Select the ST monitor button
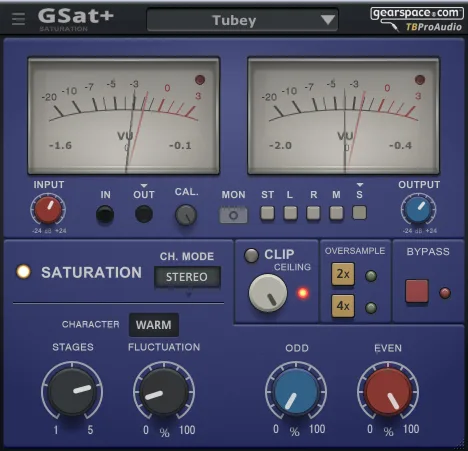Screen dimensions: 468x451 tap(267, 213)
